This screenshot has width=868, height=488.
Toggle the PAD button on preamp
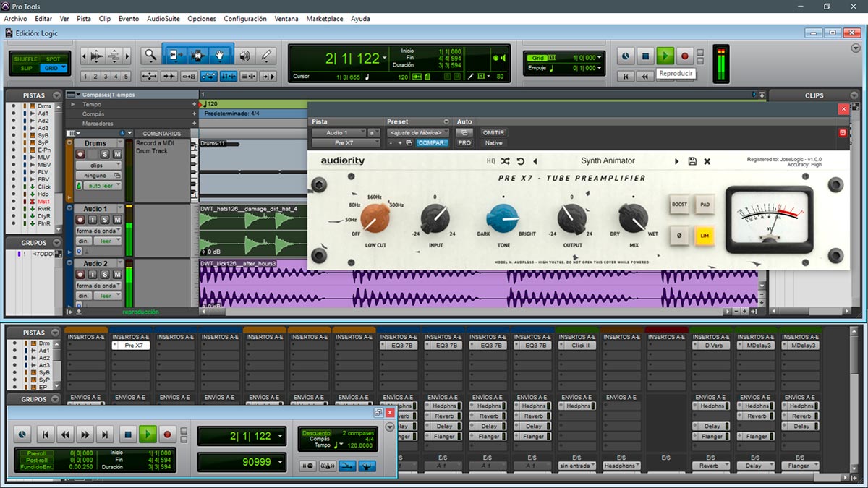705,205
